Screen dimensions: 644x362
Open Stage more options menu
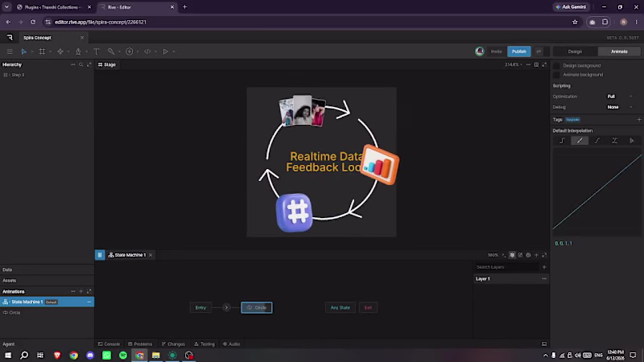528,65
